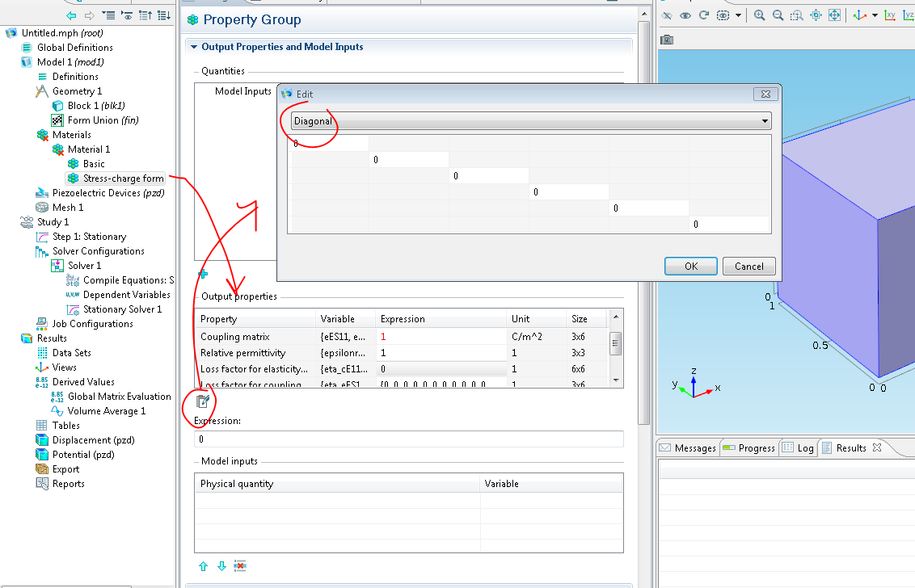Click the Zoom Out icon in Graphics toolbar
The height and width of the screenshot is (588, 915).
pos(778,15)
